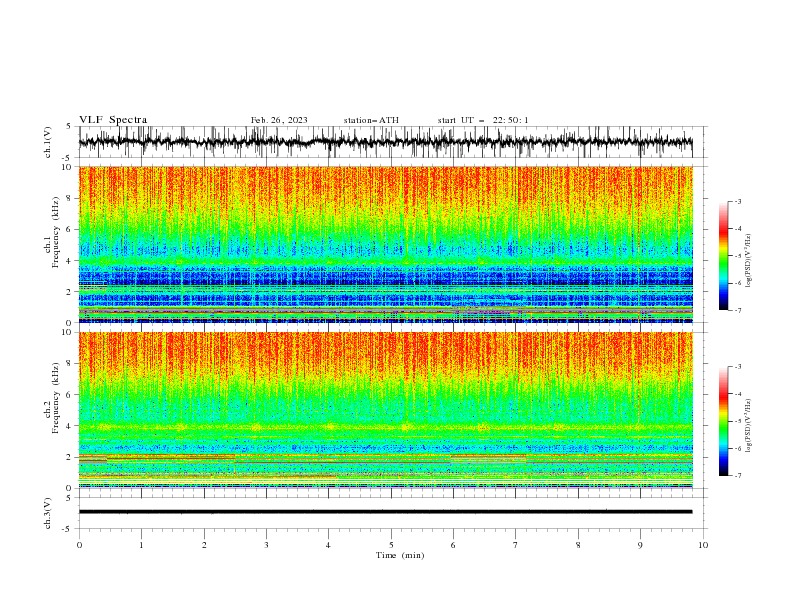The width and height of the screenshot is (792, 612).
Task: Click the ch.2 spectrogram color scale bar
Action: point(723,421)
